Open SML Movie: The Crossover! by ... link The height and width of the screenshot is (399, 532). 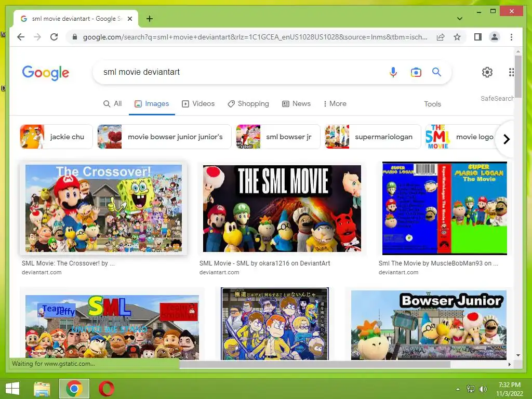coord(68,263)
